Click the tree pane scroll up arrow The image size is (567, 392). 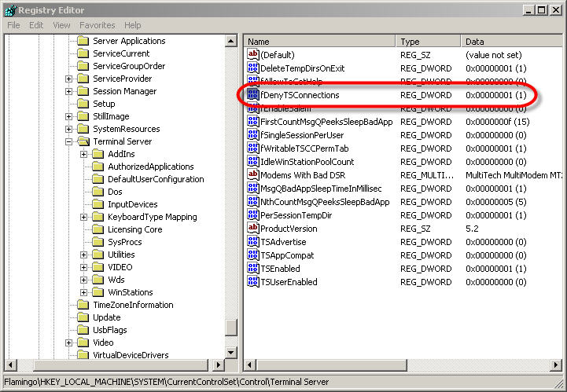point(231,41)
